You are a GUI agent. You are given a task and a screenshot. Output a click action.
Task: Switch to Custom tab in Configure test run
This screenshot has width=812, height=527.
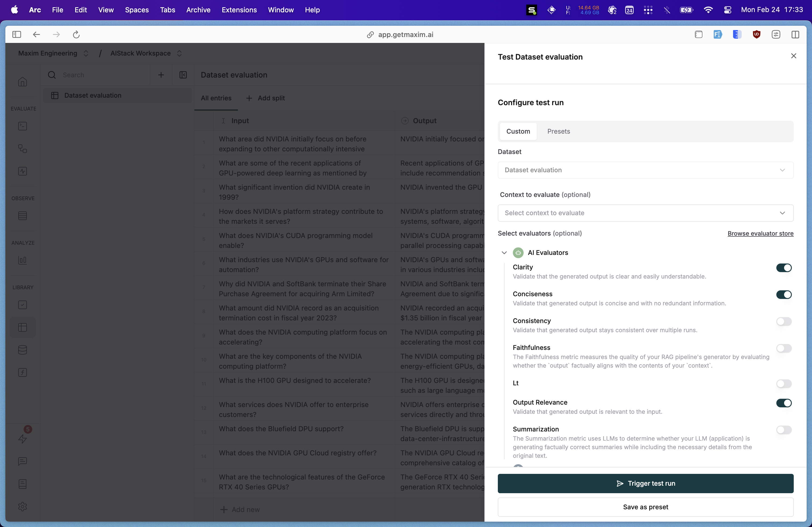click(518, 131)
